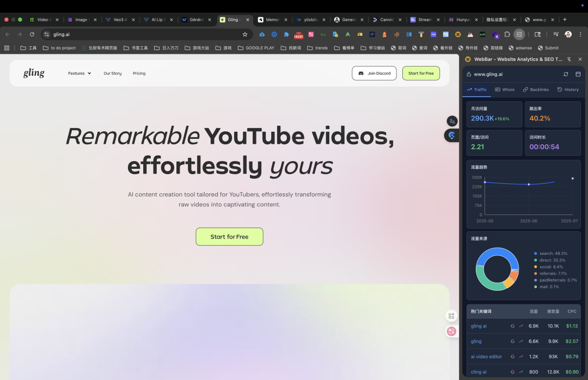This screenshot has width=588, height=380.
Task: Open the 'to do project' bookmark folder
Action: 59,48
